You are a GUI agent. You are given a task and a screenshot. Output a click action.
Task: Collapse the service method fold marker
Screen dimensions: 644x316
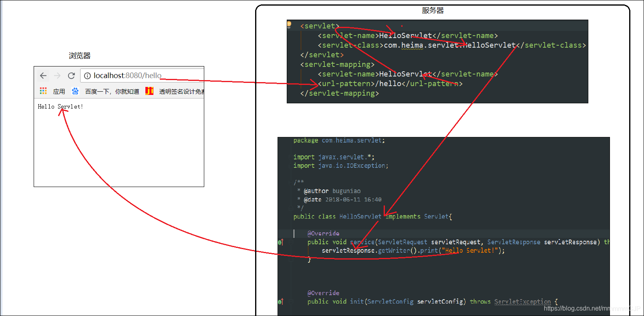(x=292, y=242)
